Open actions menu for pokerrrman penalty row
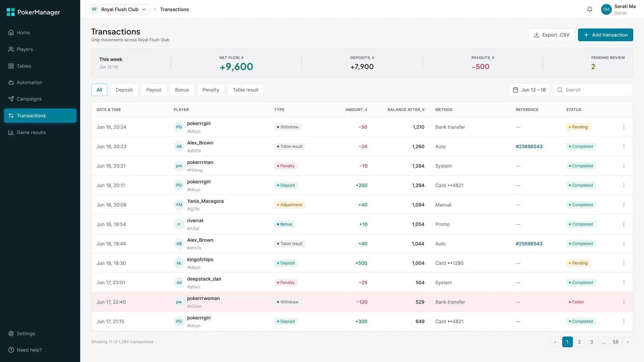The image size is (644, 362). 624,166
